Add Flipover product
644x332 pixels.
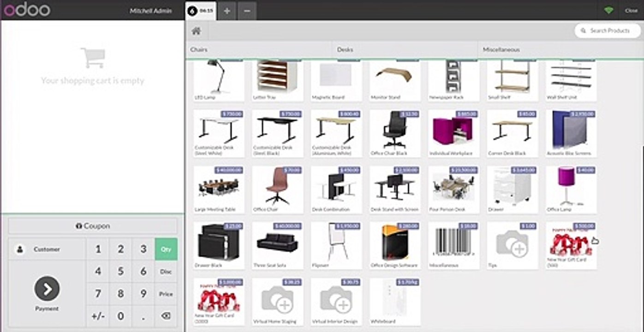coord(336,246)
